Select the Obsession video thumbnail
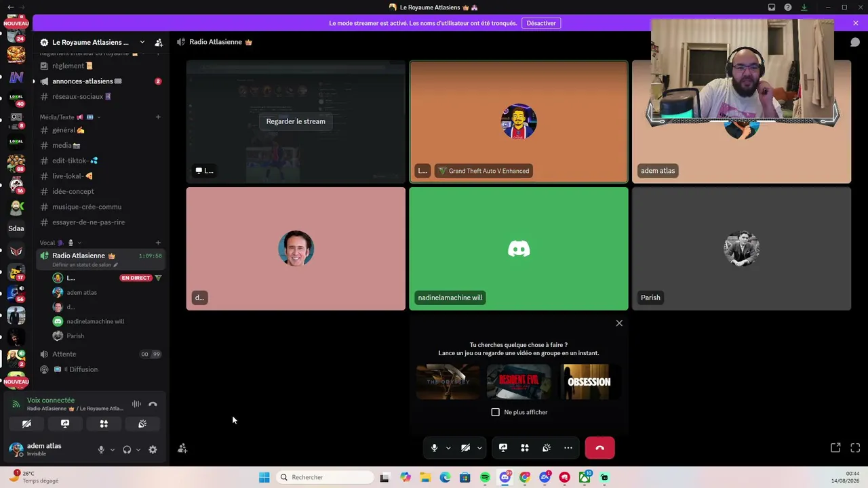Screen dimensions: 868x488 (x=589, y=382)
